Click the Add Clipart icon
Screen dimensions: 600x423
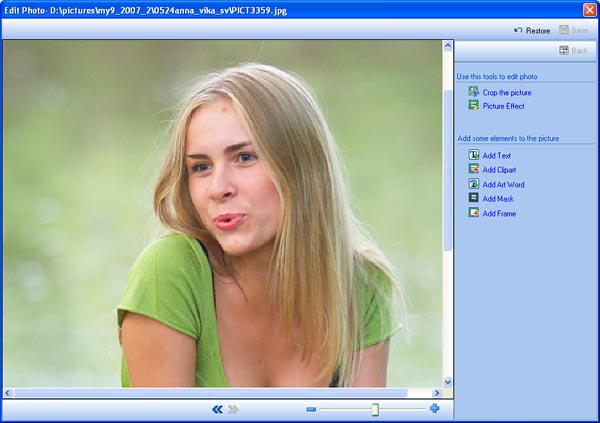click(474, 169)
